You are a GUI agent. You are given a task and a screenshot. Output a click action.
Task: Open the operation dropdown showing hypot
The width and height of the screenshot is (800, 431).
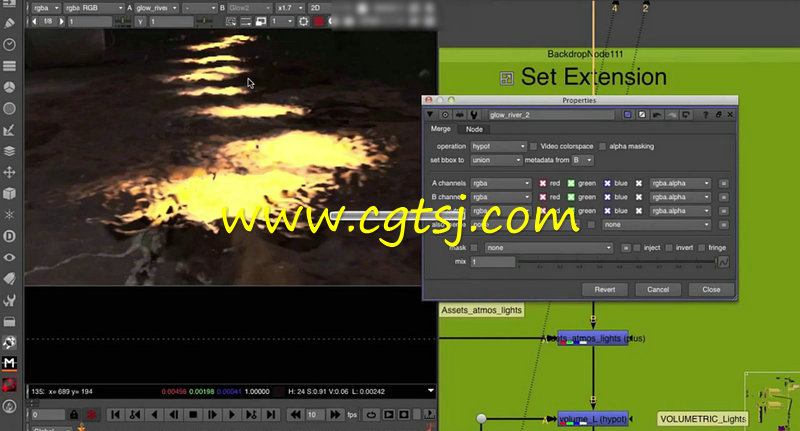tap(498, 146)
